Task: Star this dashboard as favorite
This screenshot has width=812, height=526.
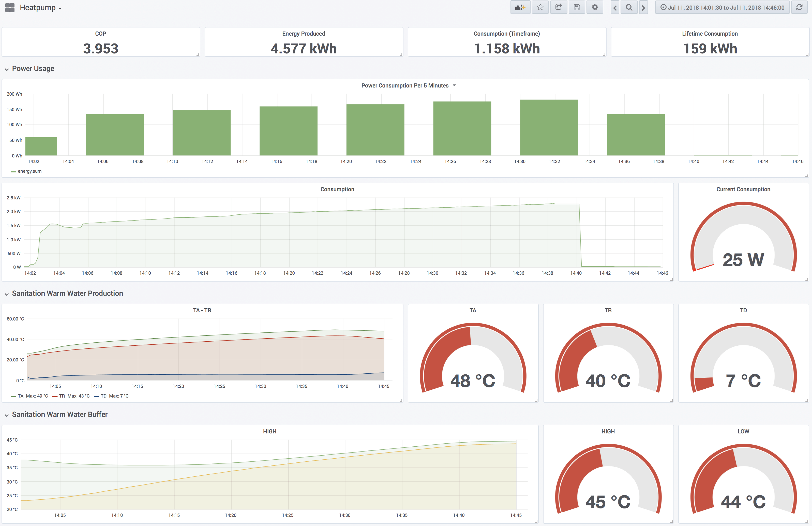Action: 540,8
